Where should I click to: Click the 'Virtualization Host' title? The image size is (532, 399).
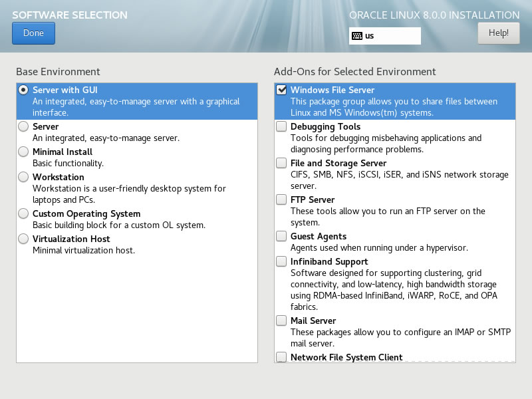click(71, 239)
